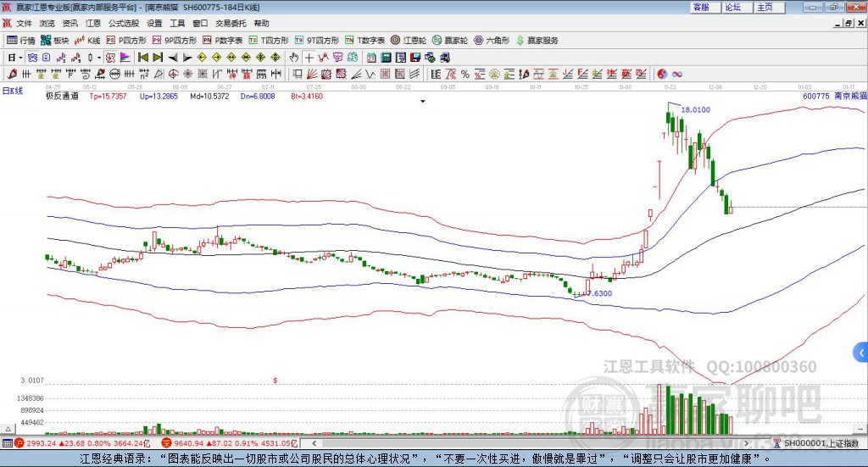Open the 工具 menu
This screenshot has height=467, width=868.
coord(177,23)
